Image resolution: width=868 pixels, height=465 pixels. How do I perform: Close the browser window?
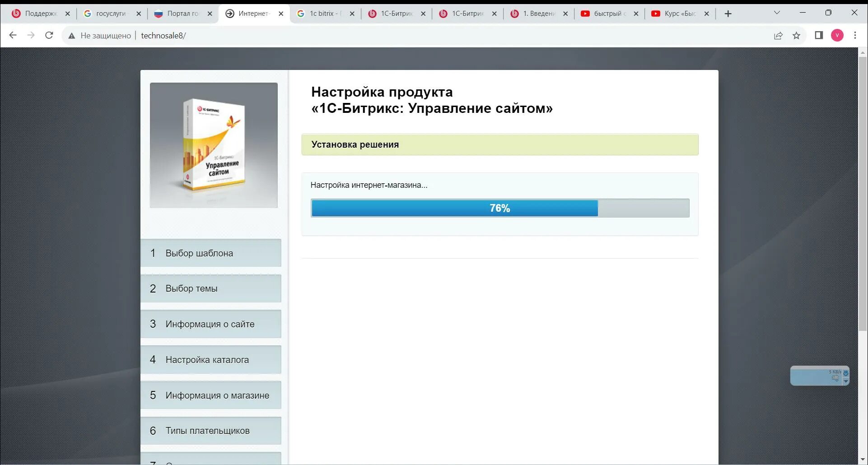[854, 13]
